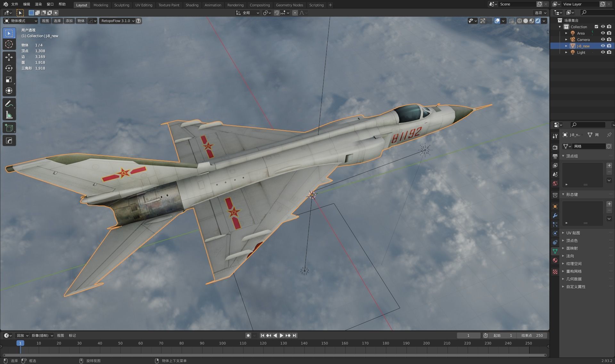Open the 选项 options dropdown
This screenshot has height=364, width=615.
tap(540, 13)
